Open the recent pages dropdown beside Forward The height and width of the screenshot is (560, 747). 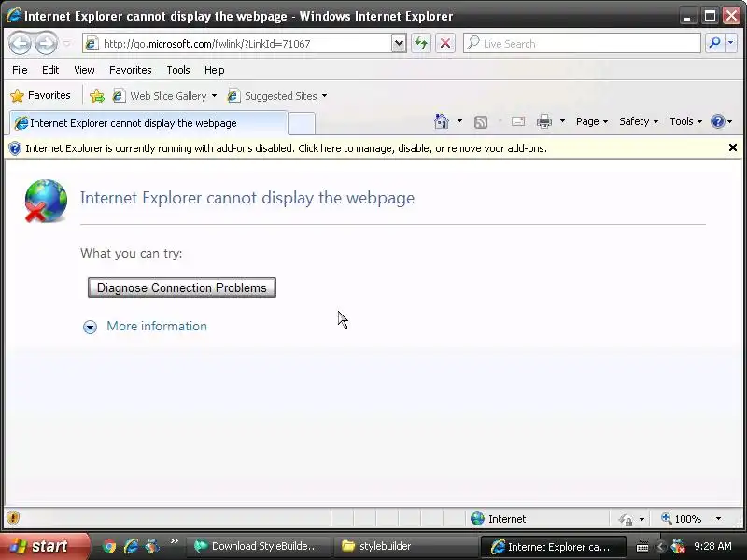pos(66,43)
